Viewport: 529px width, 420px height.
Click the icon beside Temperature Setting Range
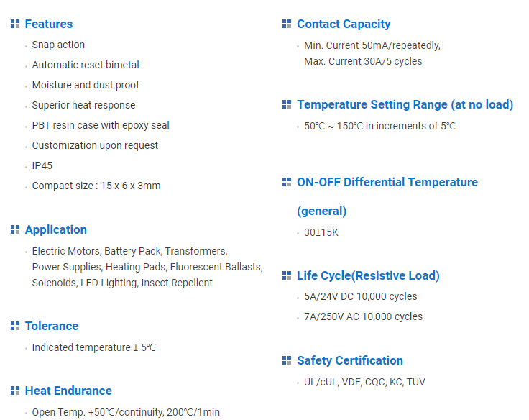tap(287, 104)
